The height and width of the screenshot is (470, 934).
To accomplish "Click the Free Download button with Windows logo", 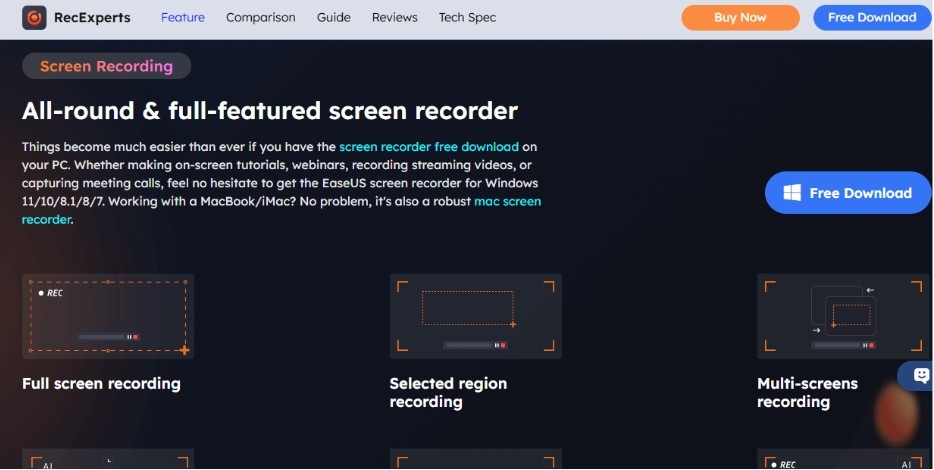I will coord(848,192).
